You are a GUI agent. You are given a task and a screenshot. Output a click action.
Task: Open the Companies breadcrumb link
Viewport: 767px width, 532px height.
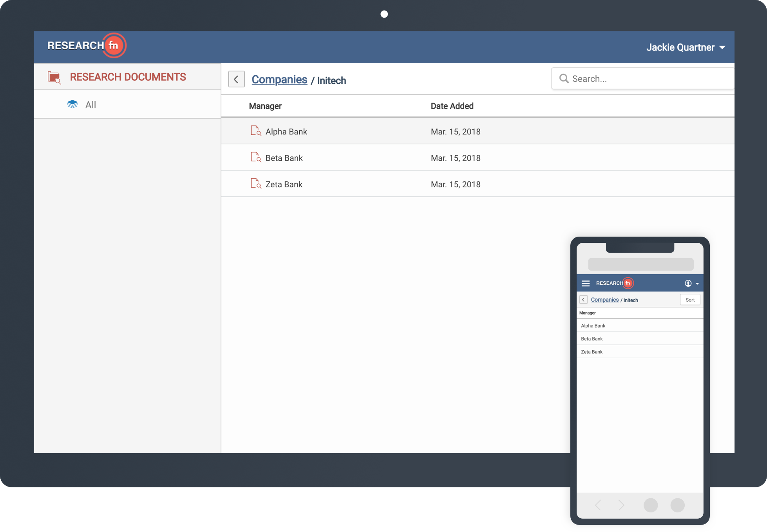[279, 79]
